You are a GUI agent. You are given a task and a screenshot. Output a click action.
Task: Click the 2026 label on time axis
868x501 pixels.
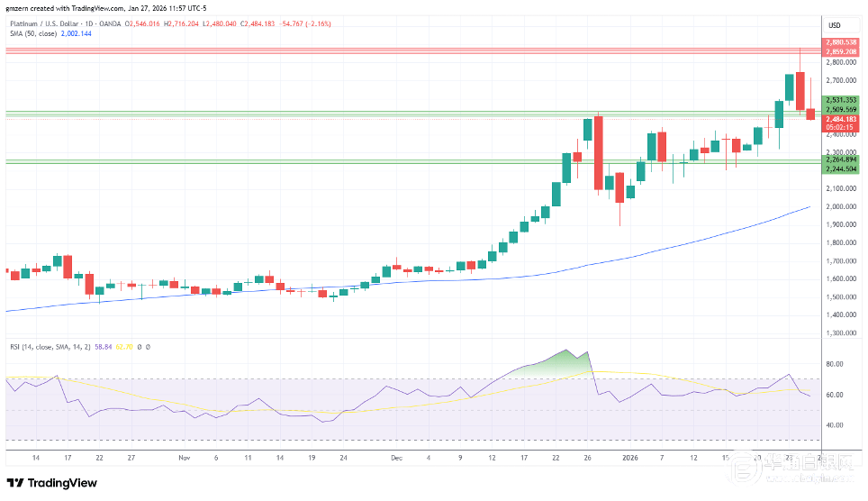tap(630, 458)
